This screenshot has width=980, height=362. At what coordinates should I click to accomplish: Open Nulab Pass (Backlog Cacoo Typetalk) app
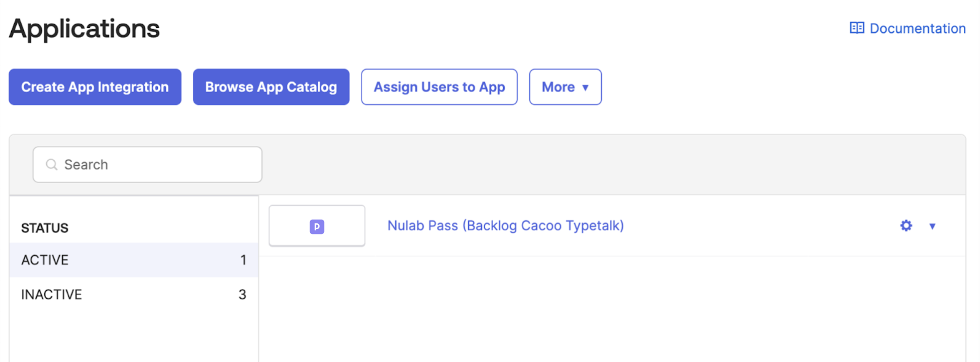(506, 225)
